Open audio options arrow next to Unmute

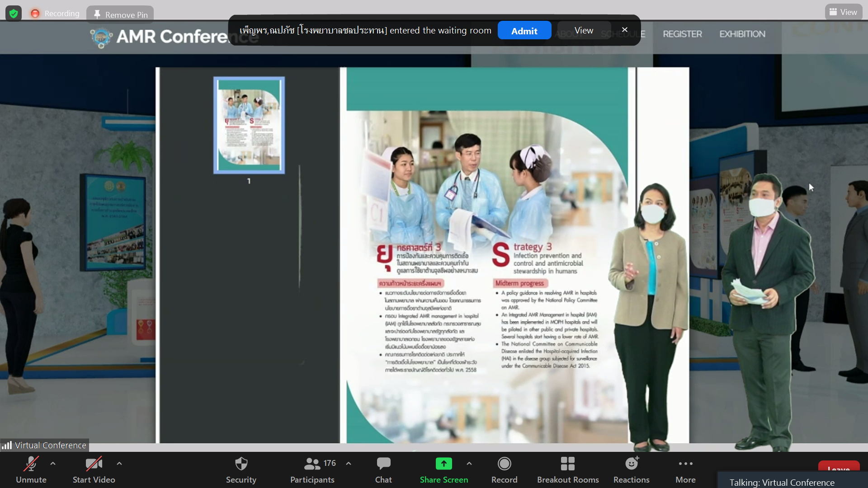53,464
